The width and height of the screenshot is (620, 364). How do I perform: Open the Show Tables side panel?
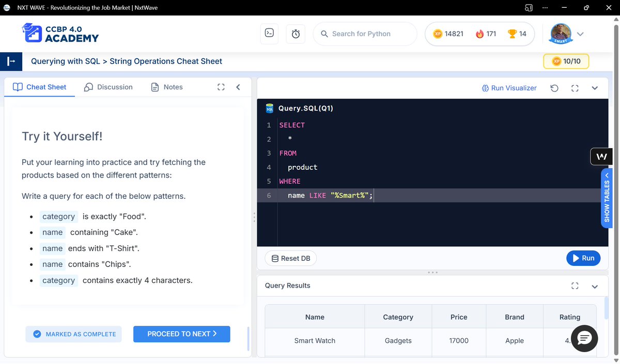coord(607,198)
